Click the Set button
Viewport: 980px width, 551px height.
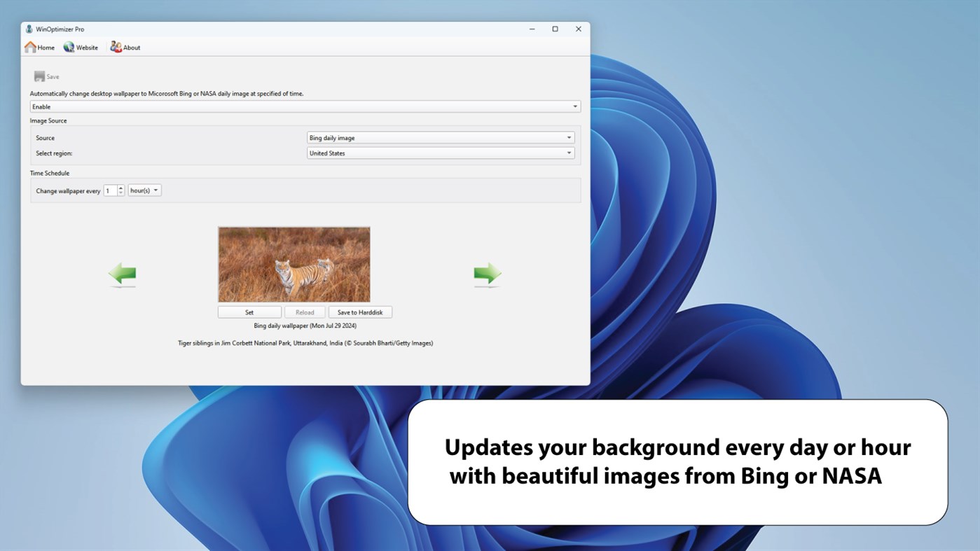click(x=249, y=312)
